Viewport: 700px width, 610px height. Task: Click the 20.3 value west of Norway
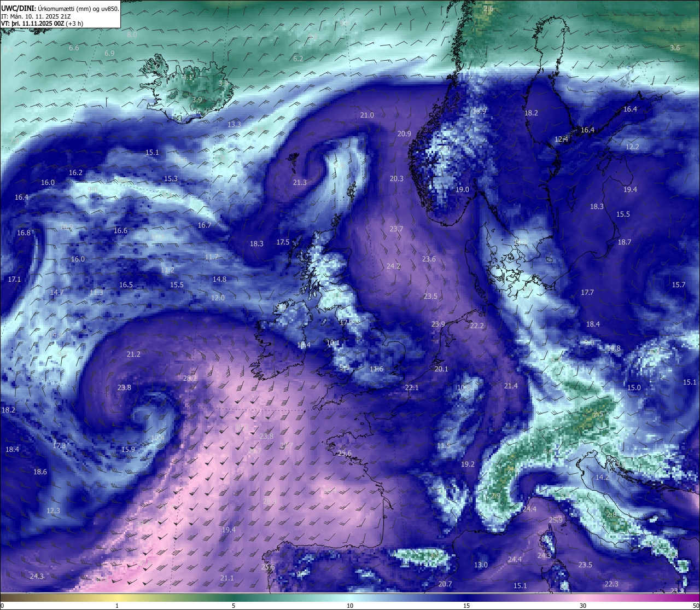pos(396,179)
